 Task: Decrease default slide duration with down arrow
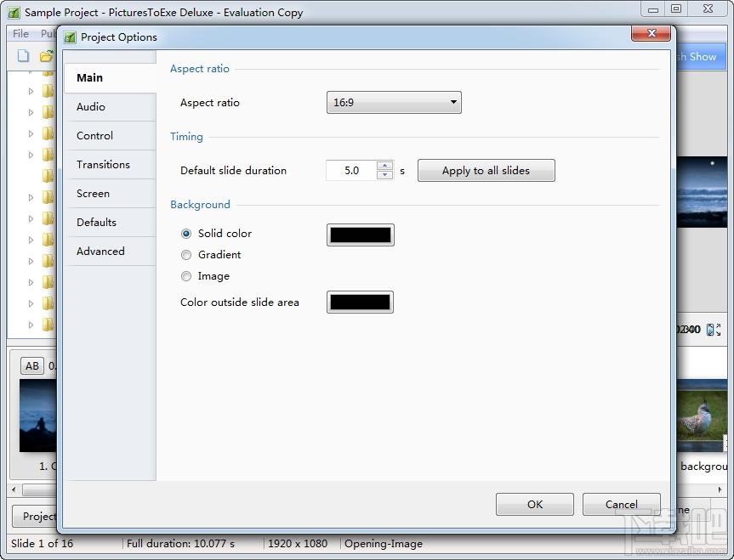coord(384,175)
